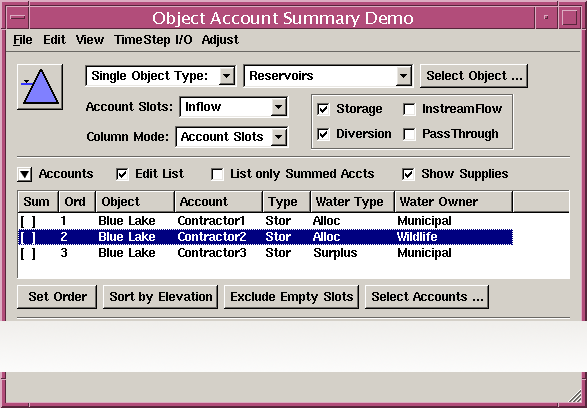Disable the Show Supplies checkbox
587x408 pixels.
pos(408,174)
